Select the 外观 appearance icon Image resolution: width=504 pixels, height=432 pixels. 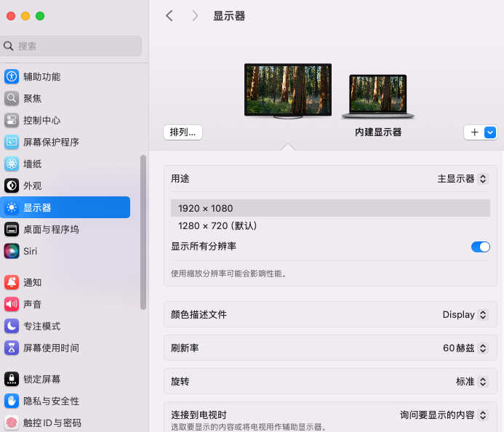pos(12,185)
